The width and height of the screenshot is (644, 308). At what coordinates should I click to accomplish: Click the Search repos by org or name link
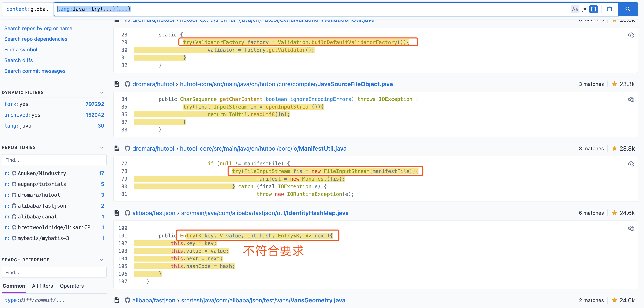coord(39,28)
